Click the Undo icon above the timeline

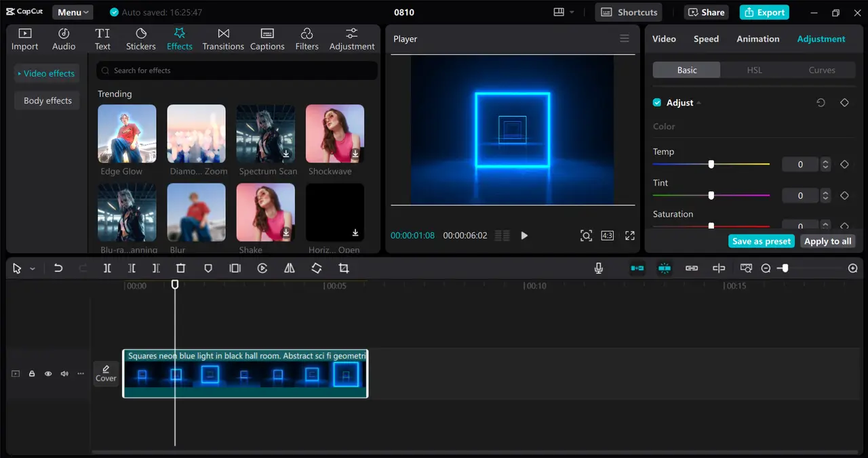[x=58, y=268]
